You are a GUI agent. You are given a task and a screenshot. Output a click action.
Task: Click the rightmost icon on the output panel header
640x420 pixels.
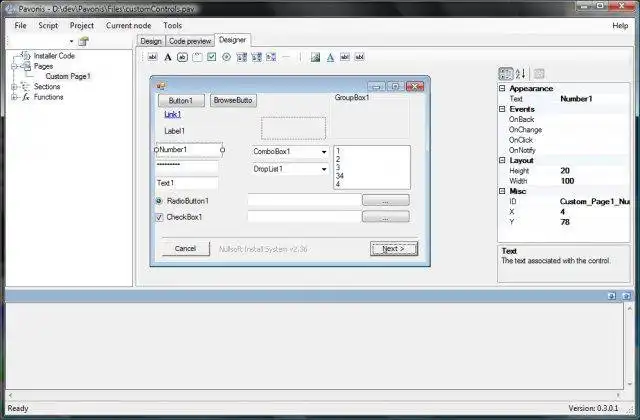point(627,296)
